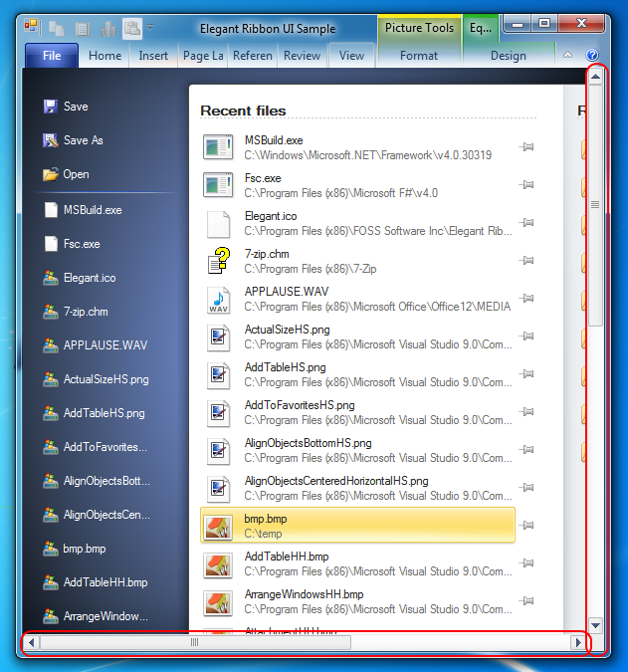The width and height of the screenshot is (628, 672).
Task: Pin Elegant.ico in recent files
Action: [x=526, y=222]
